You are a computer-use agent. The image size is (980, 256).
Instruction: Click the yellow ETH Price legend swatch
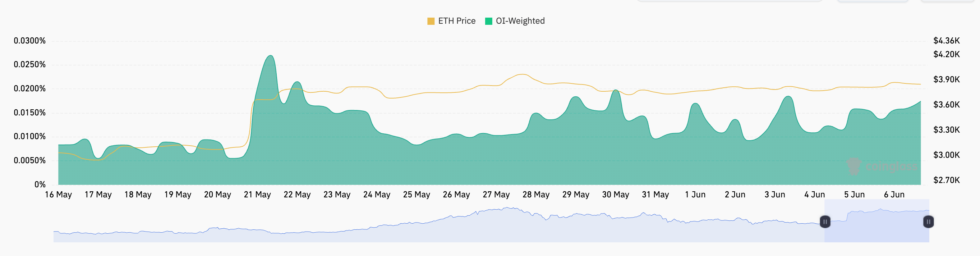click(x=431, y=21)
